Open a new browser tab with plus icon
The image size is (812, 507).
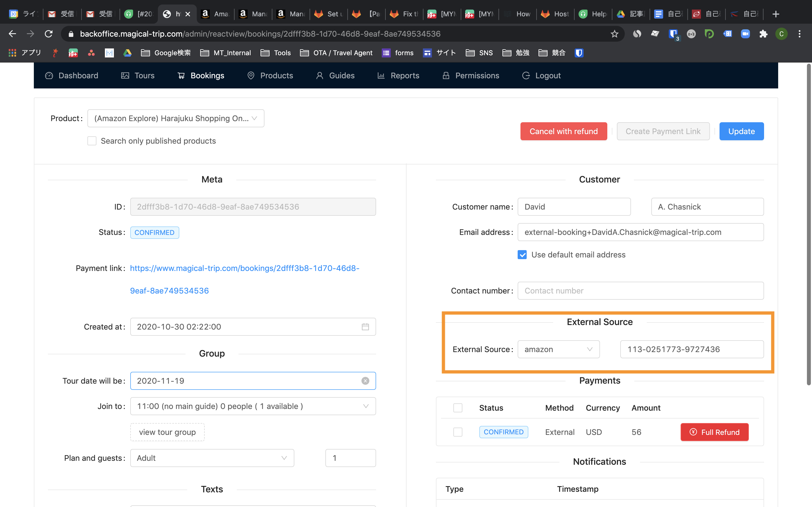(x=776, y=14)
